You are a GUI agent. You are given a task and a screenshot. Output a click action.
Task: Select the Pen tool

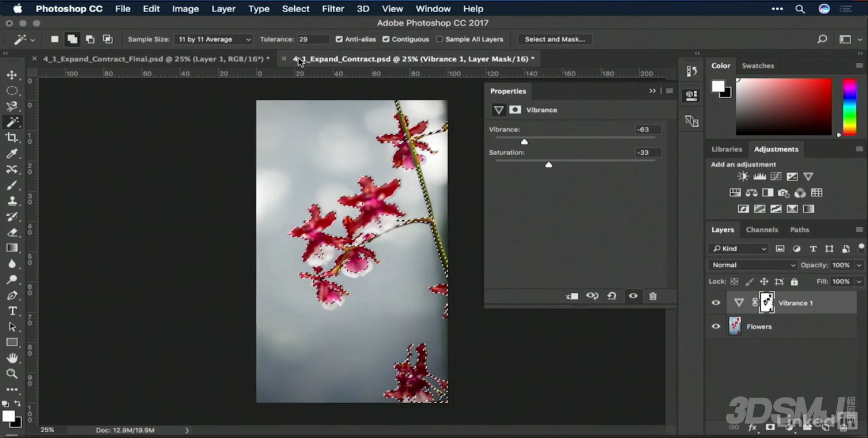[12, 295]
